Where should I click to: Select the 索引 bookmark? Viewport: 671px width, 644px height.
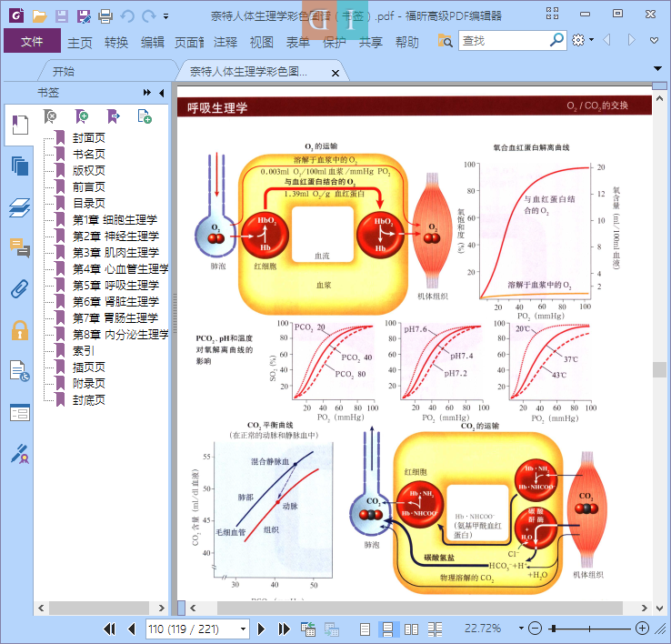pyautogui.click(x=83, y=351)
